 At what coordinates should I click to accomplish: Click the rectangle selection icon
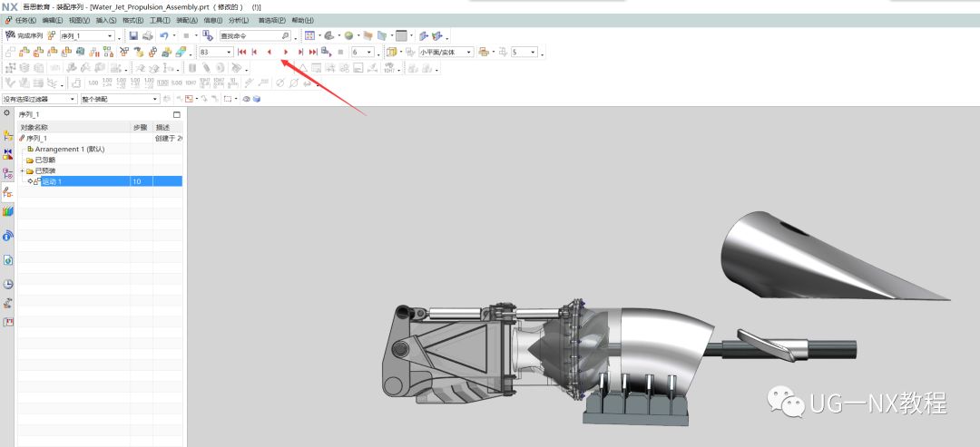[x=228, y=99]
